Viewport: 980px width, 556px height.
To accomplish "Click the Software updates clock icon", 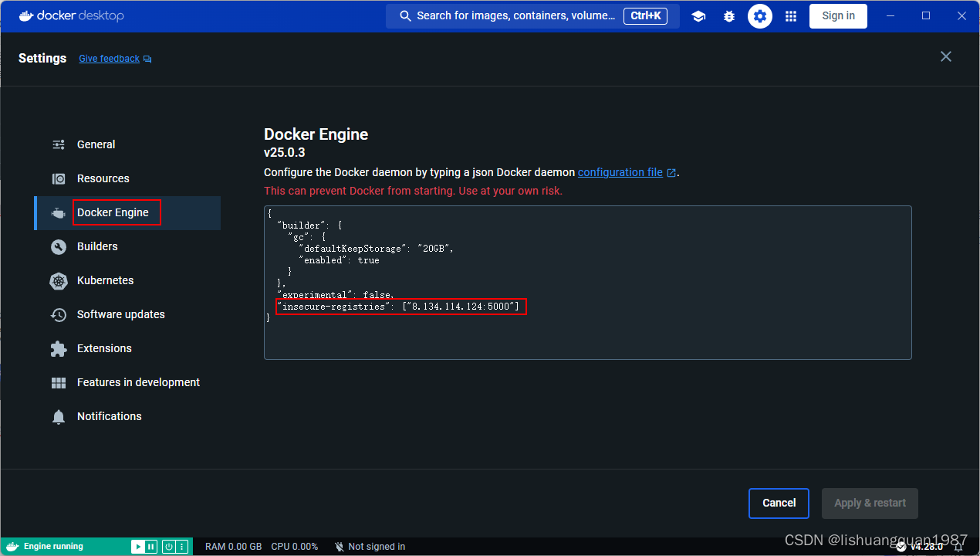I will pos(59,314).
